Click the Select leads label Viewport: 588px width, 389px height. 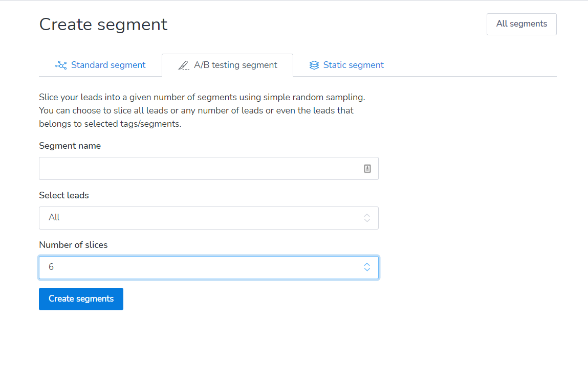63,195
